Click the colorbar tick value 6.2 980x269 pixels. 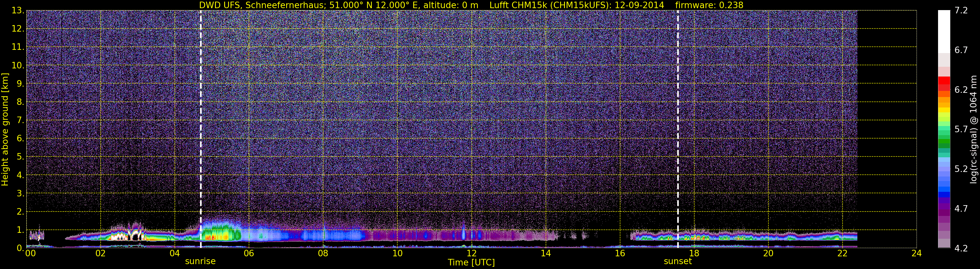click(961, 90)
